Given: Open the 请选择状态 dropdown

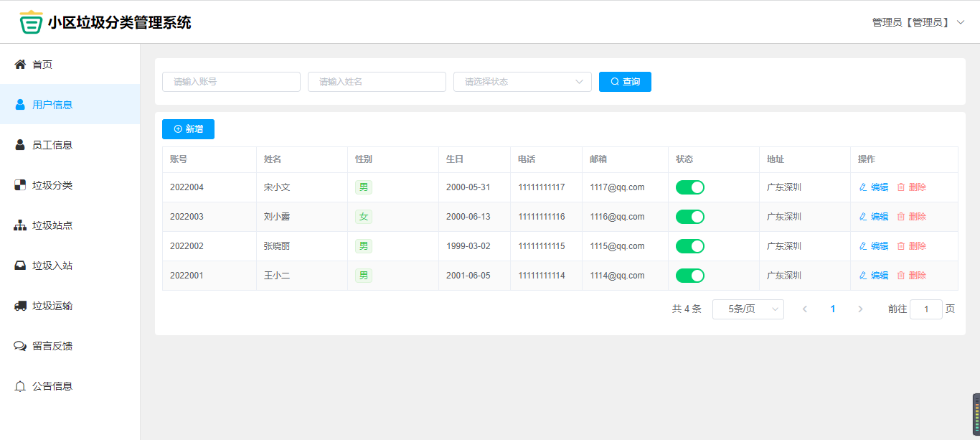Looking at the screenshot, I should click(522, 82).
